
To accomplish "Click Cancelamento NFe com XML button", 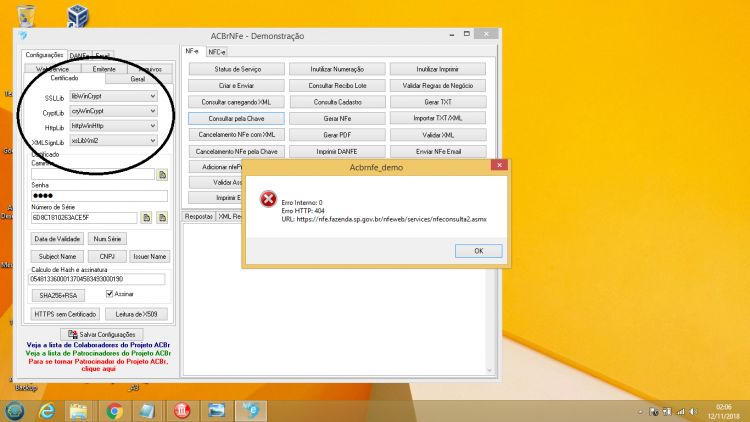I will click(x=237, y=135).
